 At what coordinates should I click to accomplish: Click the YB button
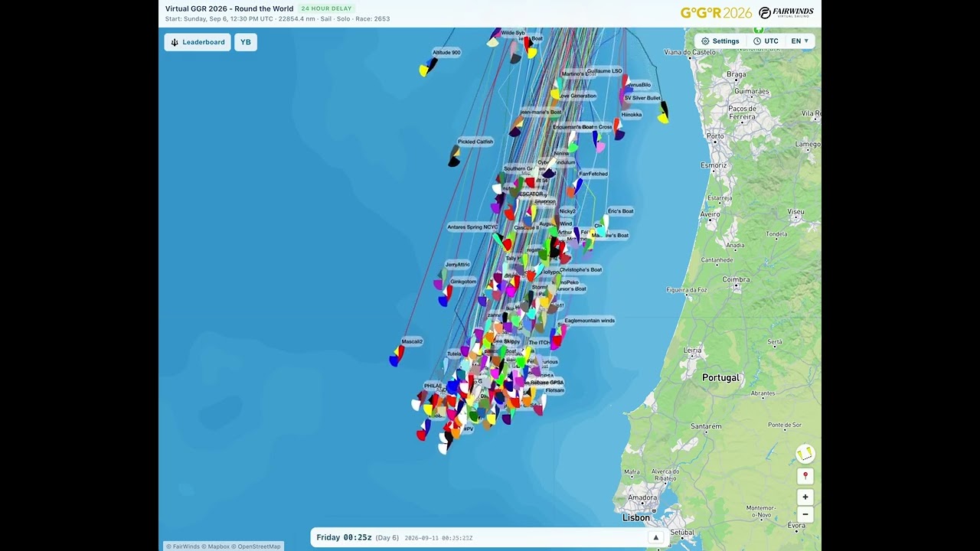coord(246,42)
